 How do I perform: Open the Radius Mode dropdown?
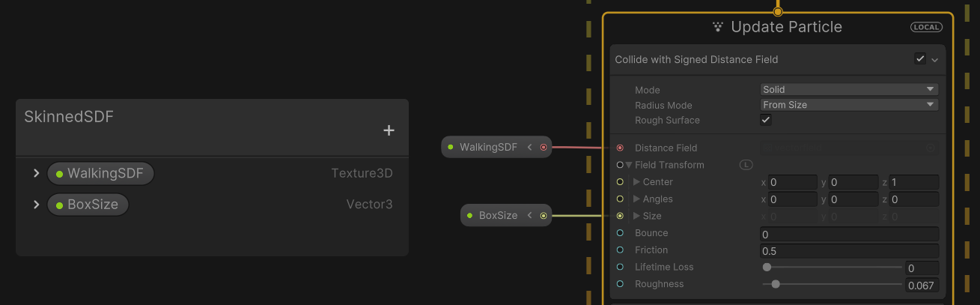849,105
